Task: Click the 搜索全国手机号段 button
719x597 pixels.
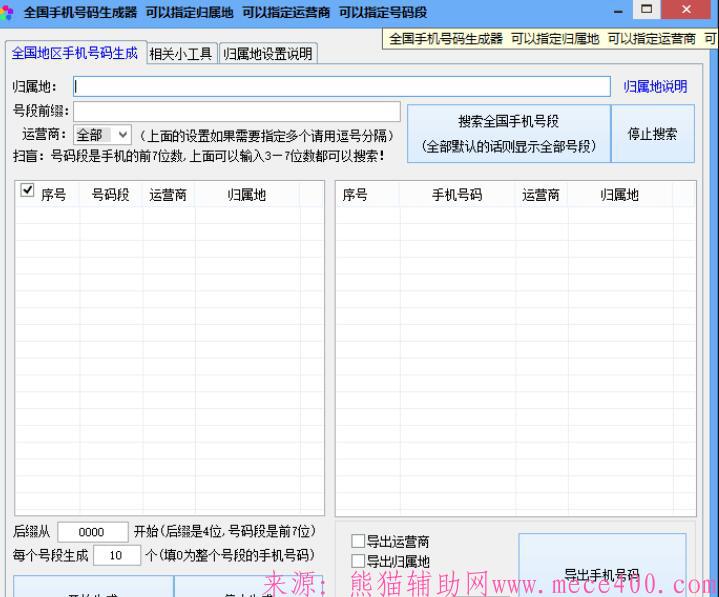Action: pyautogui.click(x=508, y=133)
